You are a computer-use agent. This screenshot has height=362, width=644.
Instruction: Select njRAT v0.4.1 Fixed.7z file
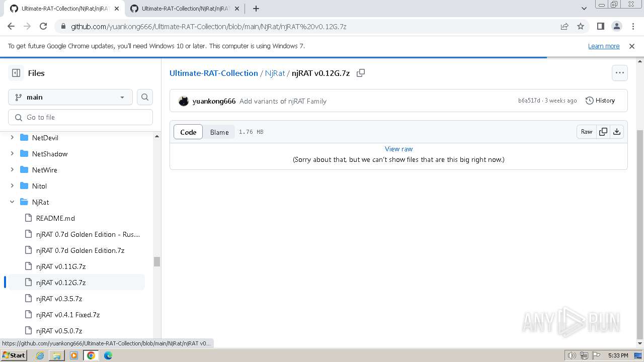(68, 314)
